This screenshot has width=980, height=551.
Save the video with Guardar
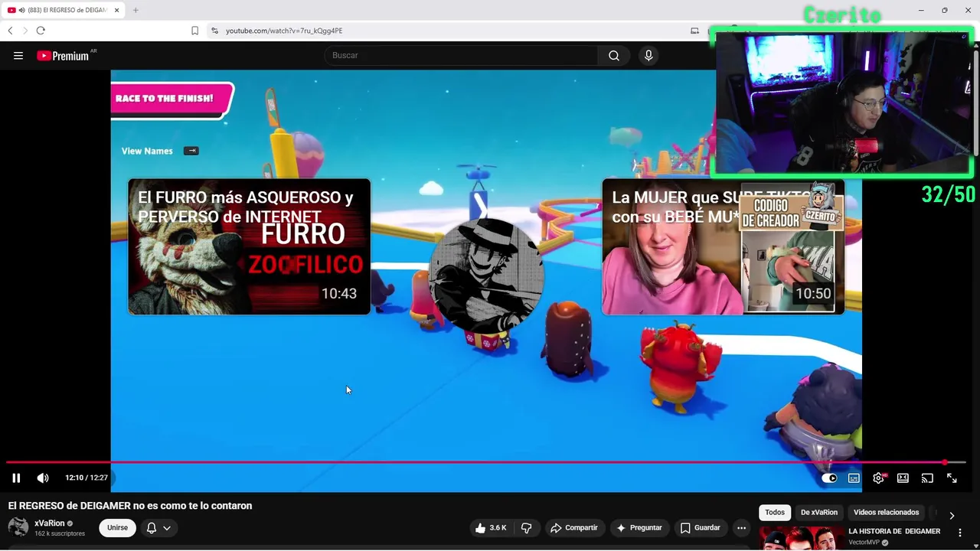coord(701,527)
